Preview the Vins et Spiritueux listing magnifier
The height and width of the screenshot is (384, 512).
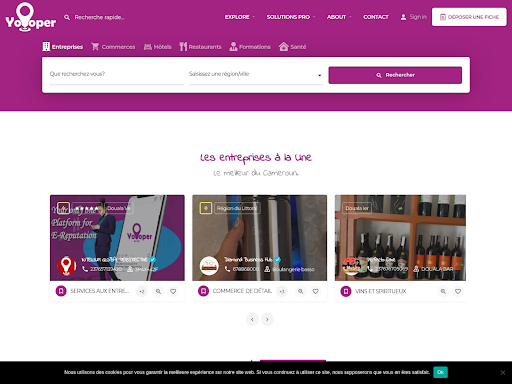tap(443, 291)
